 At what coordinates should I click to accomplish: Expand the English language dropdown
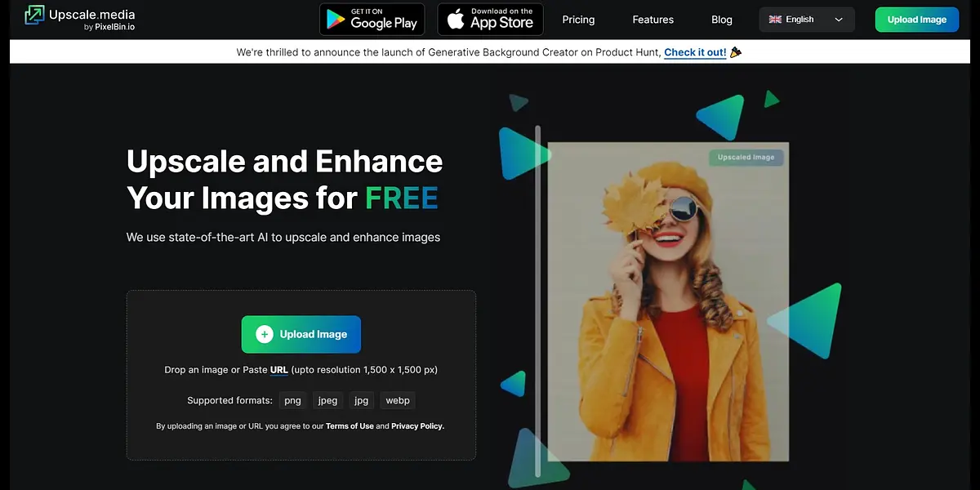tap(806, 20)
